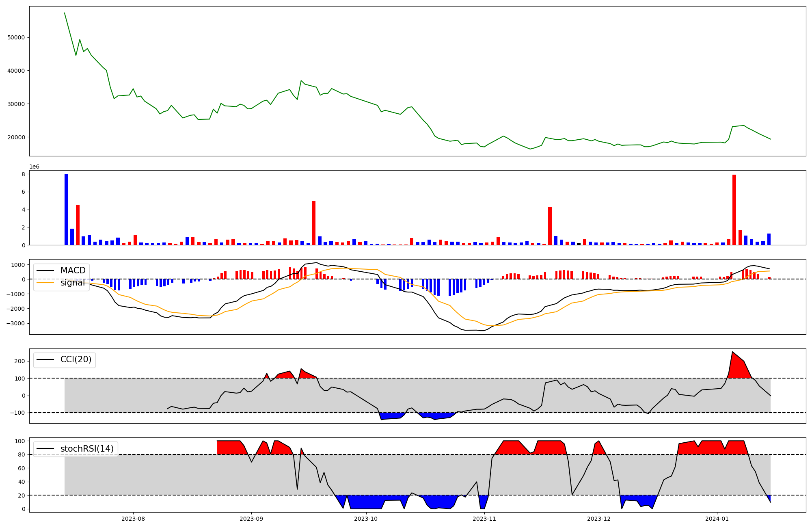
Task: Click the 1e6 volume scale multiplier
Action: point(34,167)
